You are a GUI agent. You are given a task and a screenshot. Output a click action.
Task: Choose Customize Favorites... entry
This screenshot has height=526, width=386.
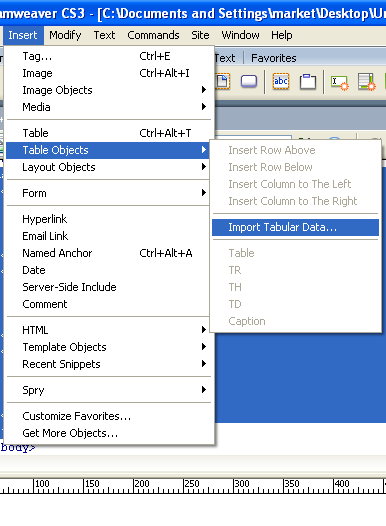pos(108,416)
